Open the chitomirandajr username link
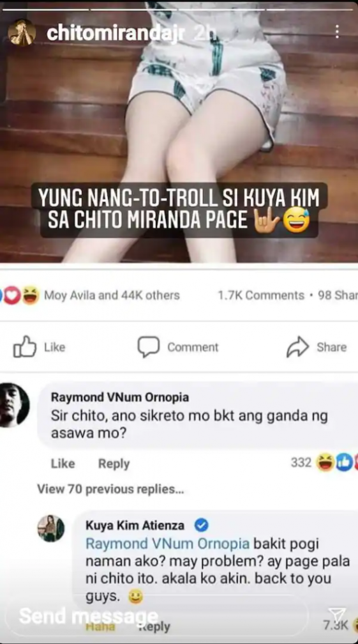This screenshot has width=358, height=644. (x=116, y=33)
